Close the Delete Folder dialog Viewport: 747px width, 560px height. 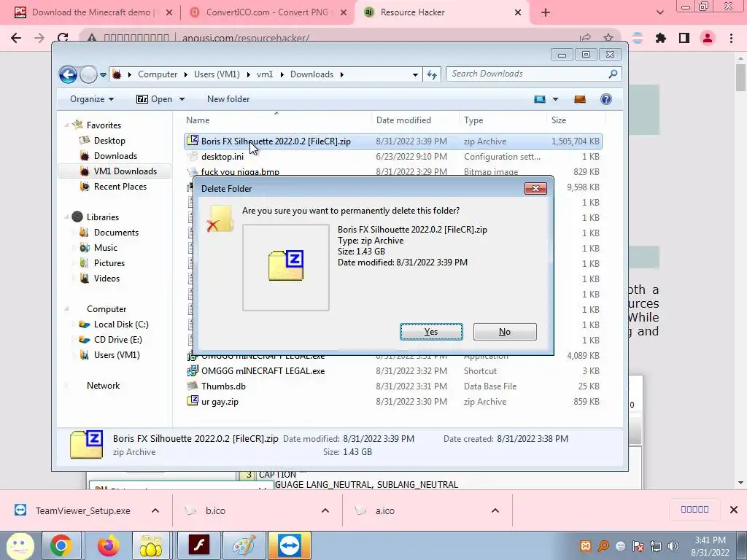coord(535,189)
